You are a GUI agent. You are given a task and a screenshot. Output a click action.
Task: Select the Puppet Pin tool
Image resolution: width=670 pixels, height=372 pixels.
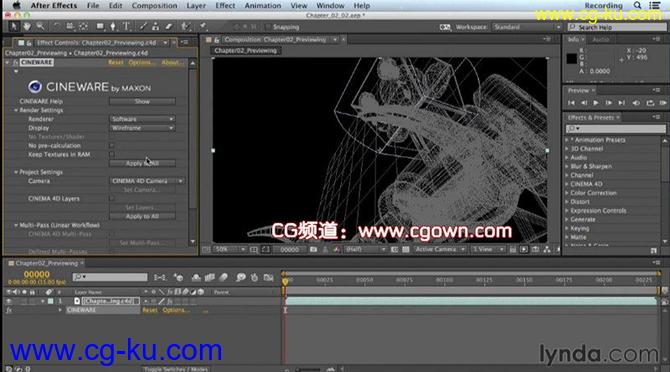203,26
